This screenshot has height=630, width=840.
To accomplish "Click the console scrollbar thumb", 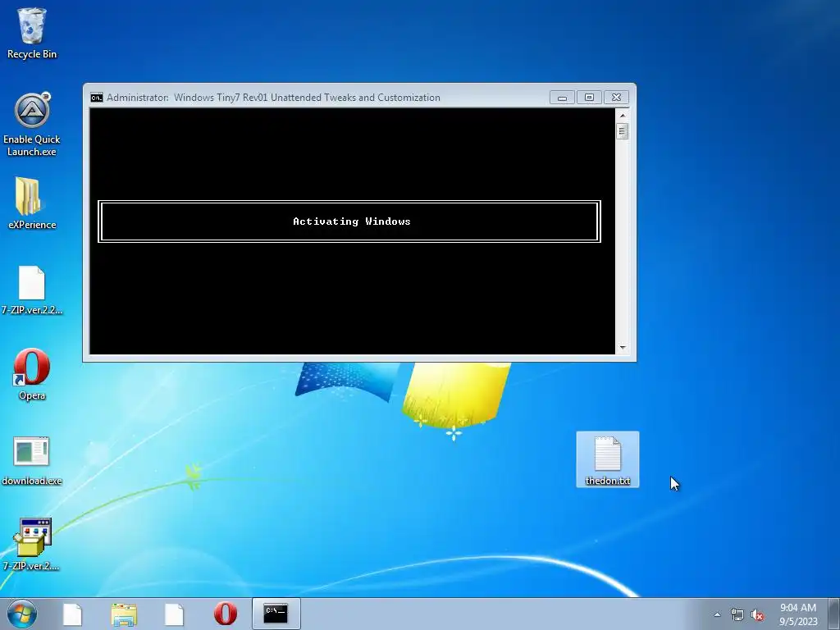I will tap(622, 131).
